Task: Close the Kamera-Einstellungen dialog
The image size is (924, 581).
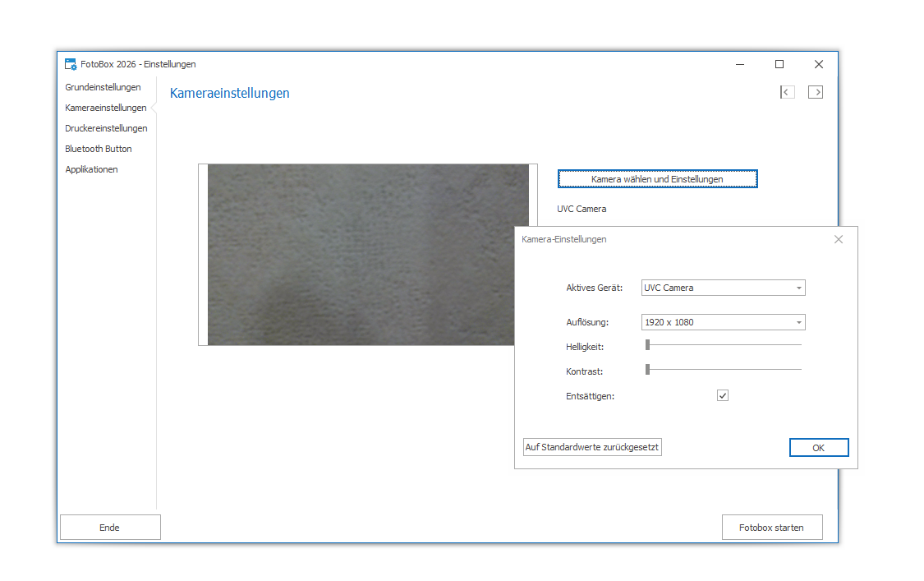Action: 839,239
